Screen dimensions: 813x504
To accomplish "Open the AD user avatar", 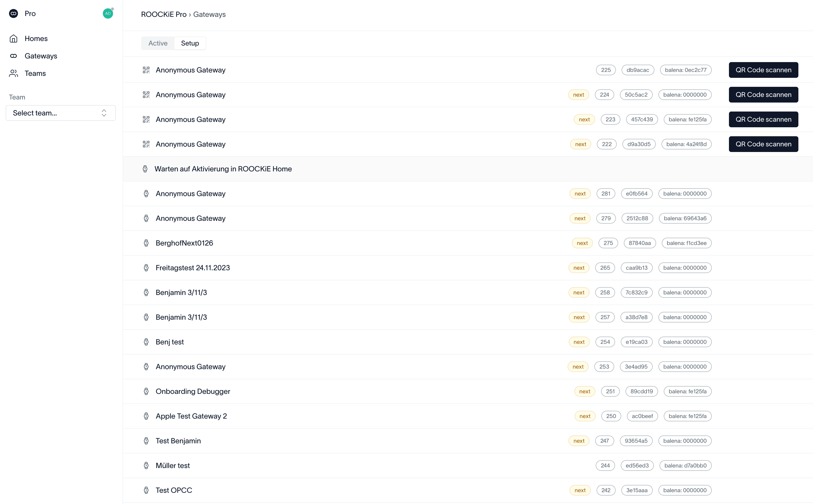I will 107,14.
